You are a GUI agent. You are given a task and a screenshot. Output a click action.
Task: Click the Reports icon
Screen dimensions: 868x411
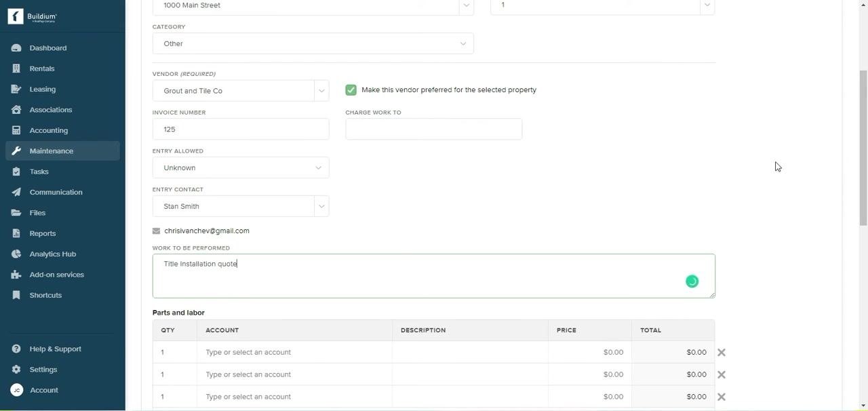16,233
